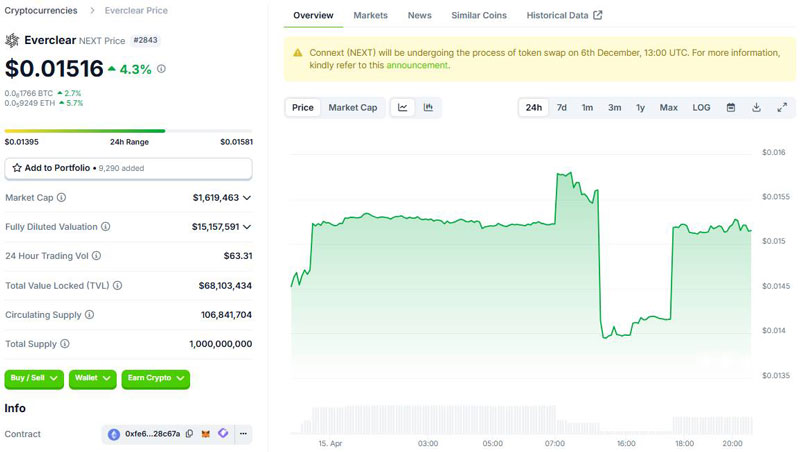The height and width of the screenshot is (452, 800).
Task: Go to Cryptocurrencies breadcrumb
Action: 41,10
